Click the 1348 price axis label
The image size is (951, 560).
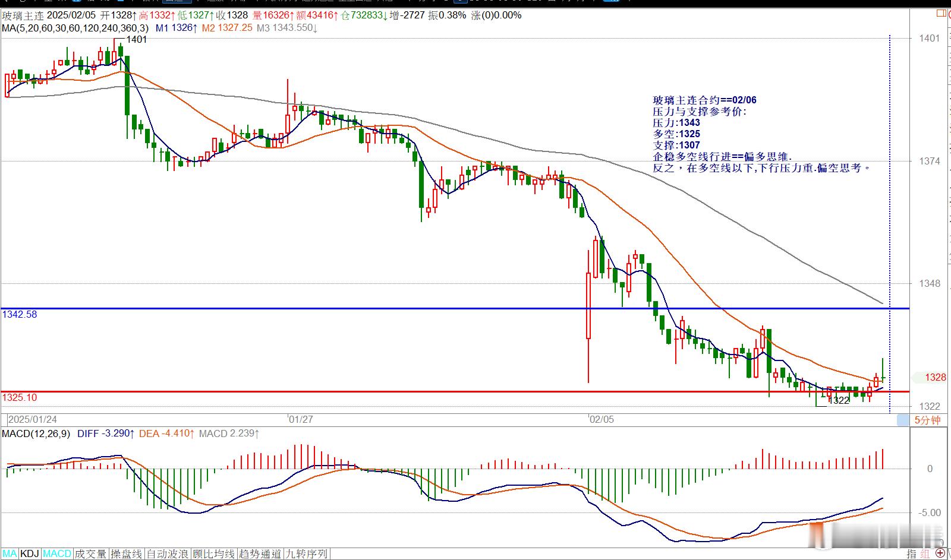coord(930,283)
